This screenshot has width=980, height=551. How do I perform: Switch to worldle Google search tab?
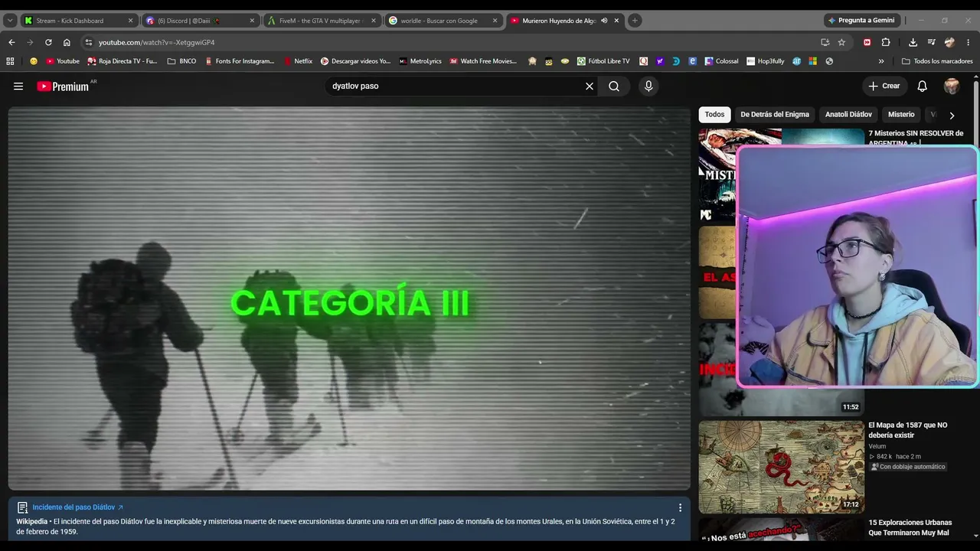pyautogui.click(x=443, y=21)
